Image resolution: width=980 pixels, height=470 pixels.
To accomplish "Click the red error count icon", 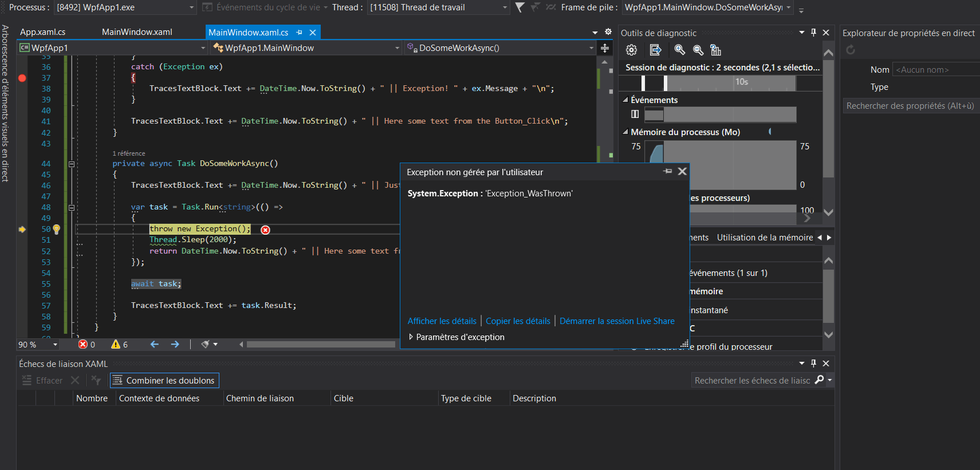I will (x=83, y=344).
